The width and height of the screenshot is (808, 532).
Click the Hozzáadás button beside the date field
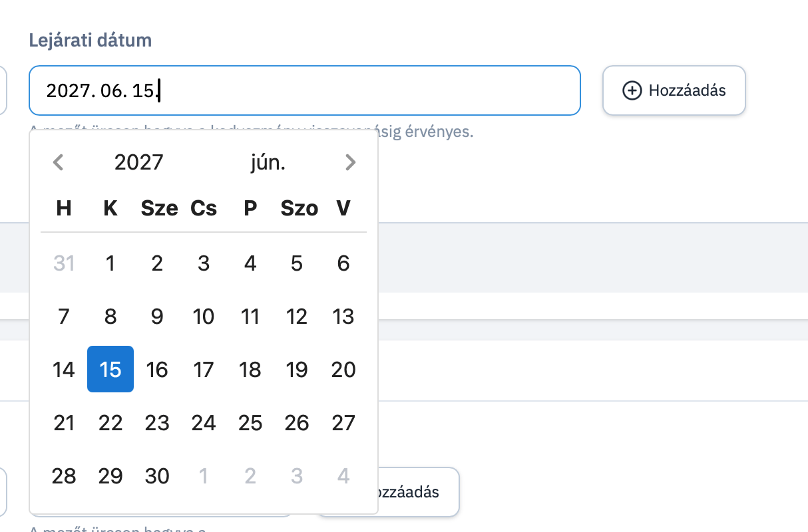(674, 90)
